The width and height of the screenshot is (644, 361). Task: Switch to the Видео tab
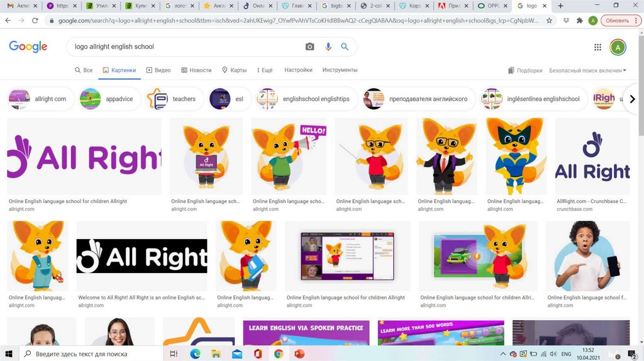pos(158,70)
